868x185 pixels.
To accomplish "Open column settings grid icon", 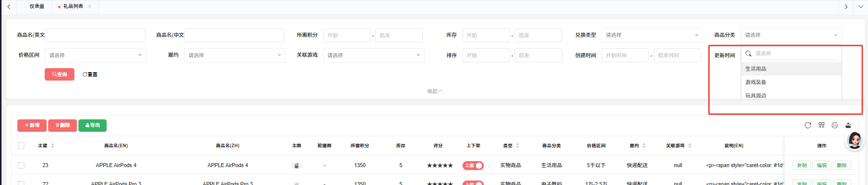I will tap(821, 125).
